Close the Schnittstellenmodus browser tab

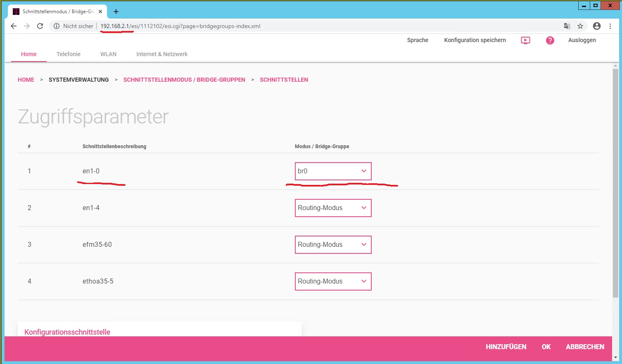point(100,12)
